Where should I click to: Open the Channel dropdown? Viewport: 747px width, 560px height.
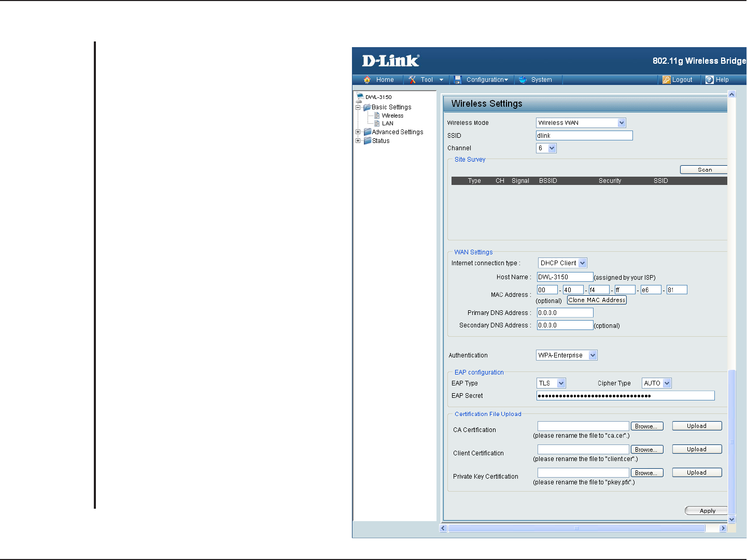coord(552,148)
